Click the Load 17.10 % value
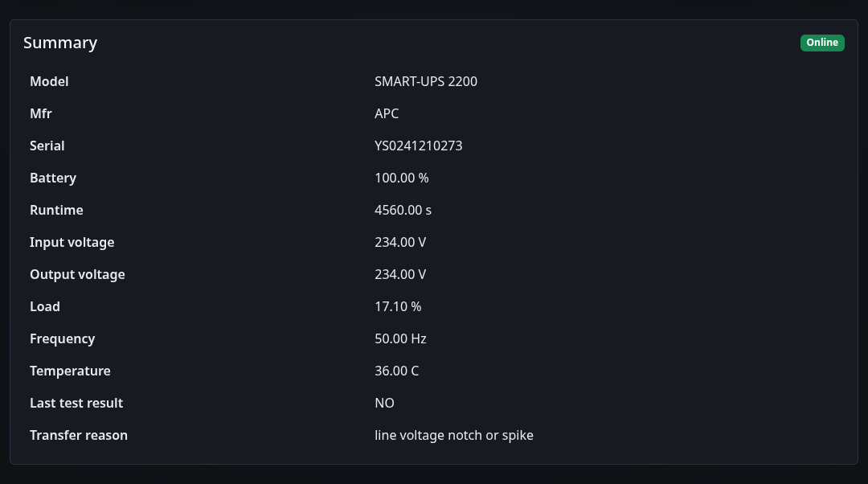 398,306
